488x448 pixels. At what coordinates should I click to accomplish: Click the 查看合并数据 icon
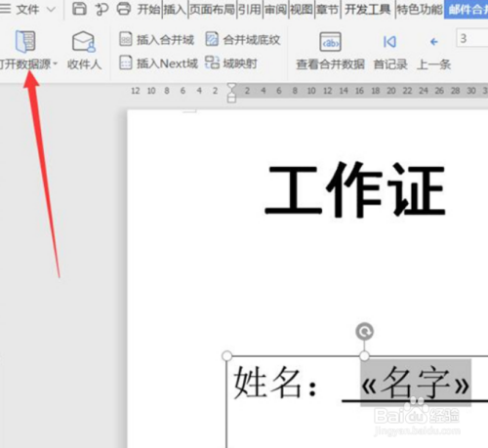point(330,42)
